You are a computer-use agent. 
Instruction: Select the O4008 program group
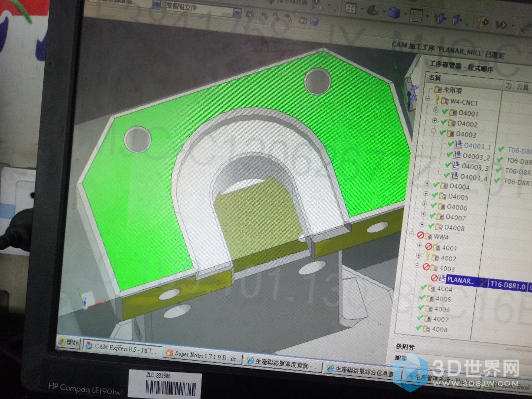454,228
